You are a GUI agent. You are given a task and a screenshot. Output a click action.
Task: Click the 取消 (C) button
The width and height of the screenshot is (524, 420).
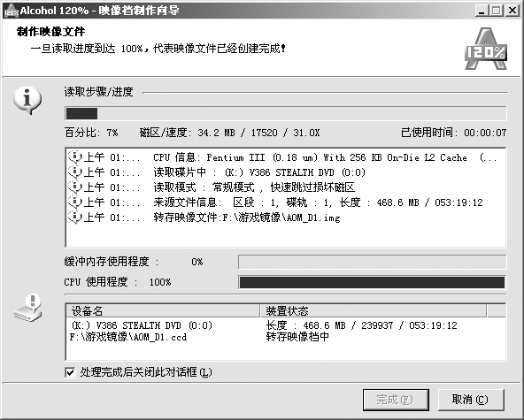471,400
